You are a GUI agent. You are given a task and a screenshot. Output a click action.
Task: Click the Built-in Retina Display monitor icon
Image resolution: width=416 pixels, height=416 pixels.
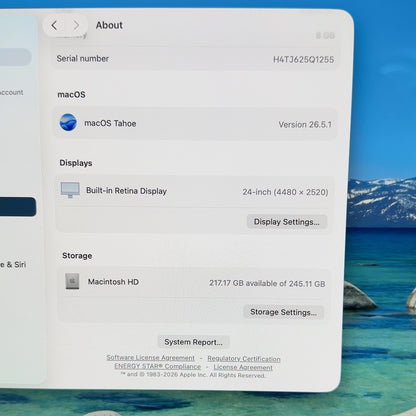tap(70, 190)
